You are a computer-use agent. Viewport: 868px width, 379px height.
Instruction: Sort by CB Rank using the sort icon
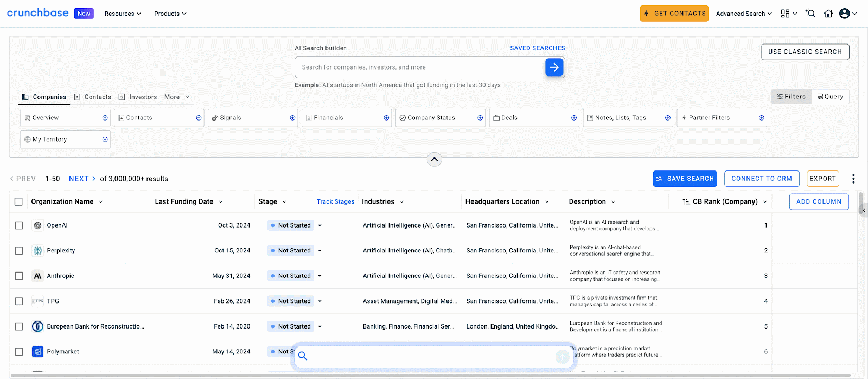click(x=686, y=201)
